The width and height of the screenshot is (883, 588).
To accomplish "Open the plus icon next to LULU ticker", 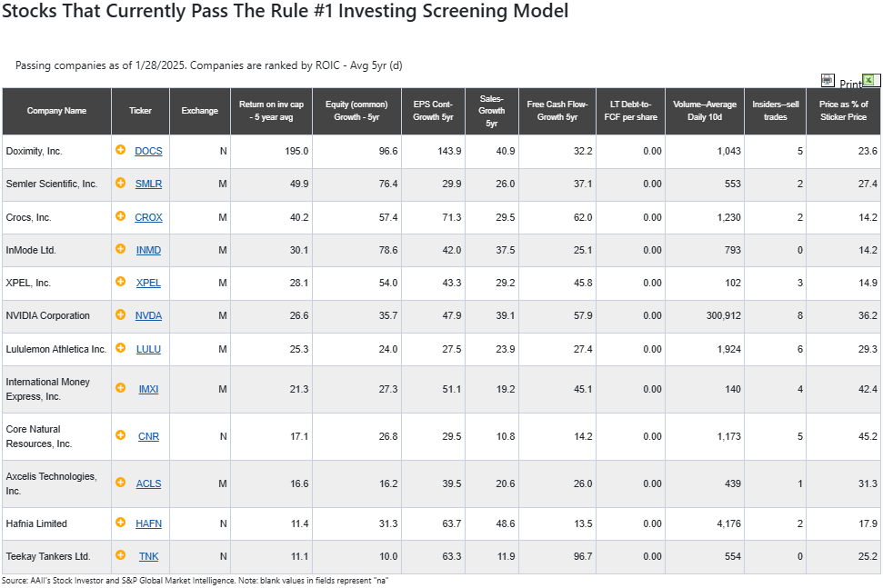I will point(121,348).
